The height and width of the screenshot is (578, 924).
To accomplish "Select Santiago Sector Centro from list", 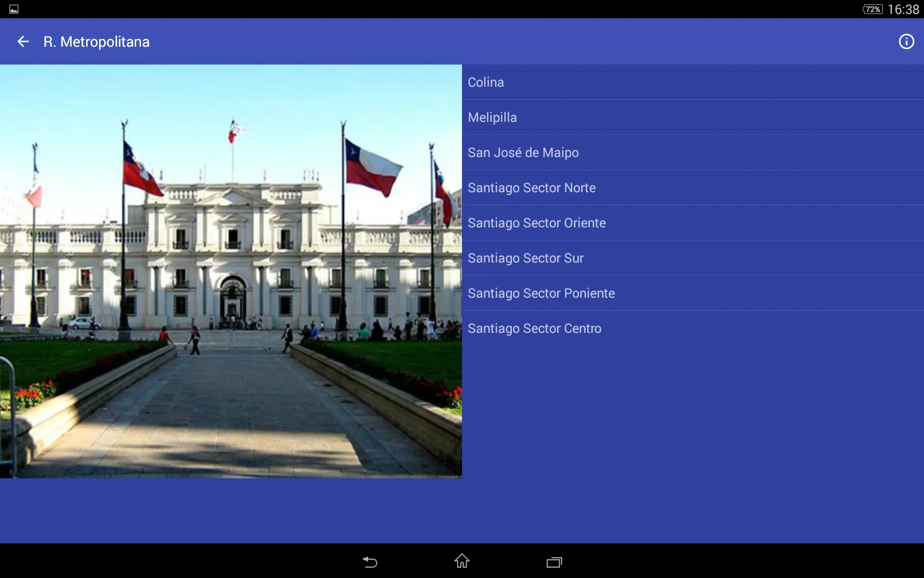I will pyautogui.click(x=534, y=328).
